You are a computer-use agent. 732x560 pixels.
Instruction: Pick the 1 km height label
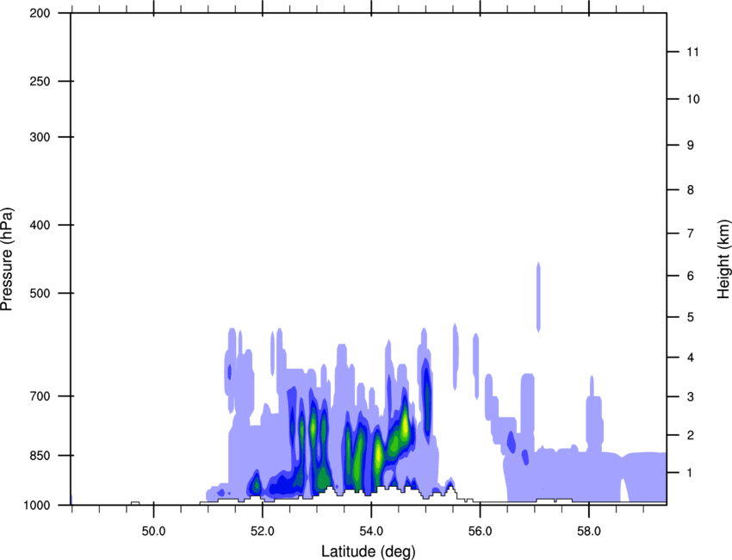691,473
